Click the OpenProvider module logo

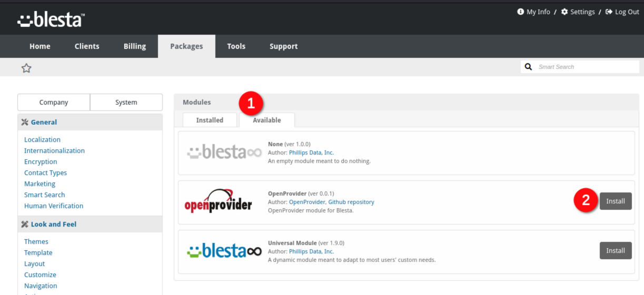tap(219, 202)
